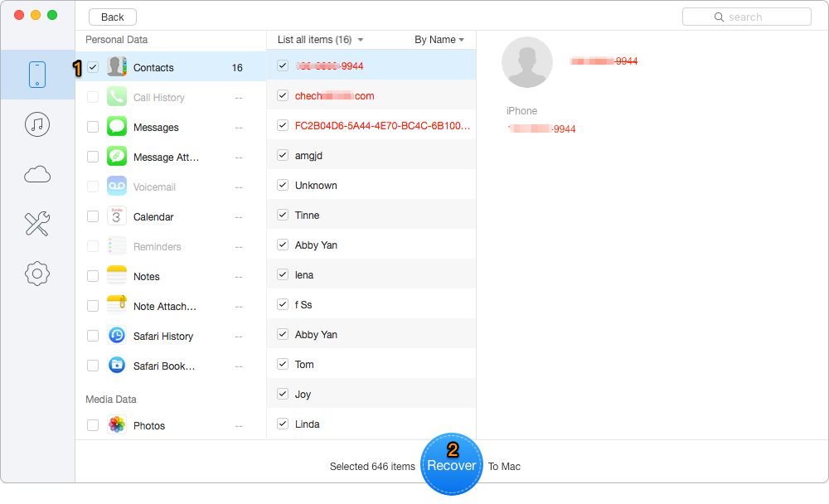Check the Notes category checkbox
This screenshot has width=829, height=504.
click(93, 276)
